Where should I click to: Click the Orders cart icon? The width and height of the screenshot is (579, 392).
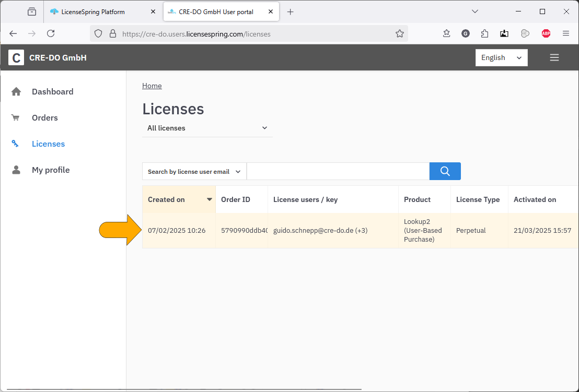click(x=16, y=117)
